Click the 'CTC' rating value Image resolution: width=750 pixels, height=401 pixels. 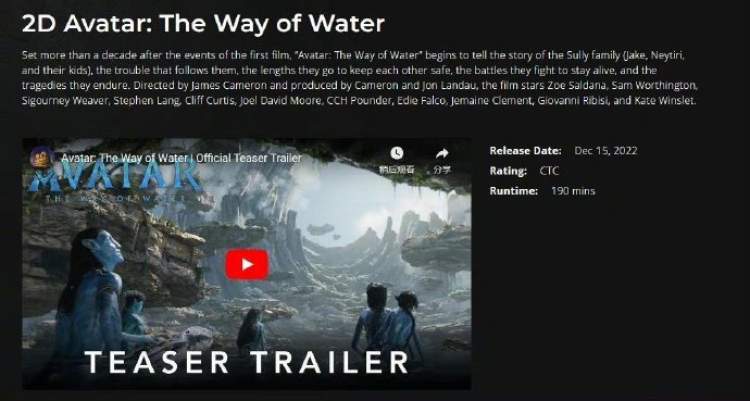pos(549,171)
